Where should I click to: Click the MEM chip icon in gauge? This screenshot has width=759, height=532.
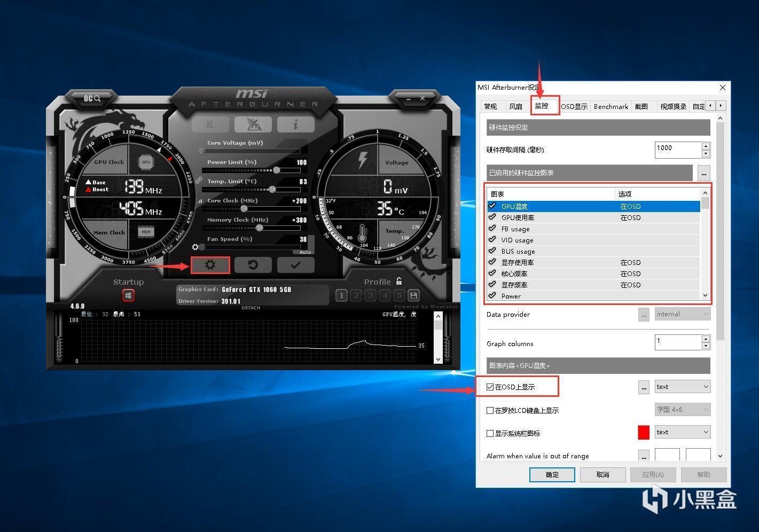coord(146,232)
